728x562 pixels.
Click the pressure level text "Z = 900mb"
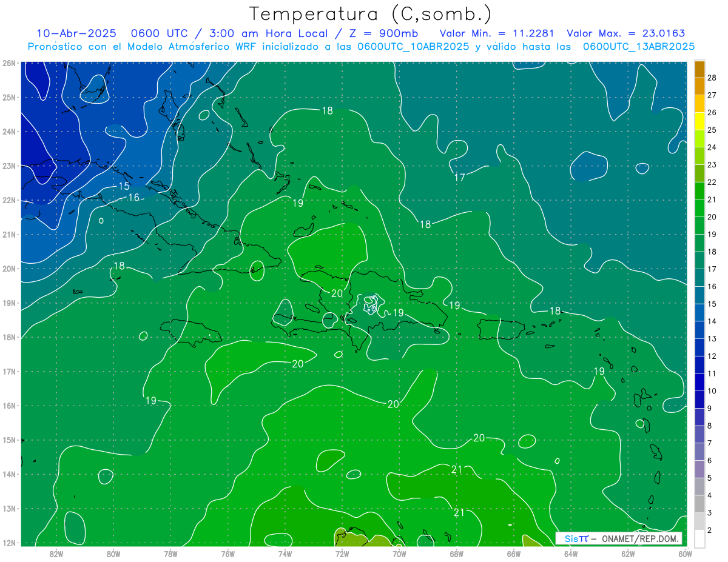click(x=380, y=33)
